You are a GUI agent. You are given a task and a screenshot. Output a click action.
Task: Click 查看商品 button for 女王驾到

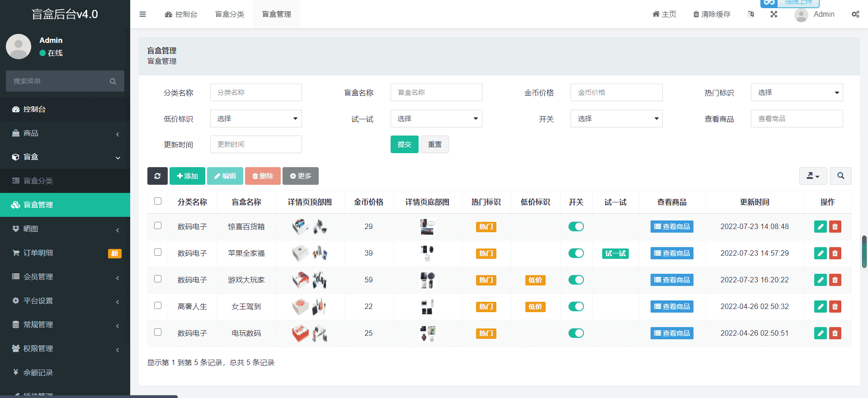(x=672, y=307)
